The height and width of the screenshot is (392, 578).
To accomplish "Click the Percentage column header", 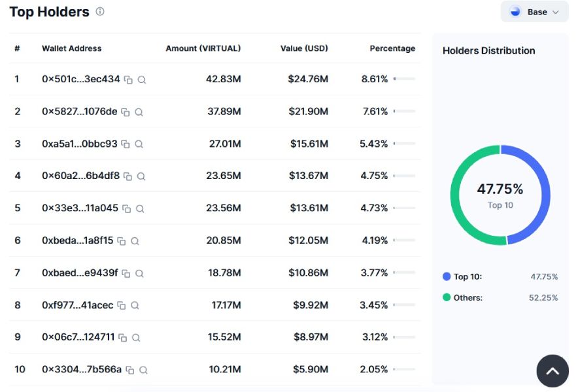I will (x=392, y=48).
